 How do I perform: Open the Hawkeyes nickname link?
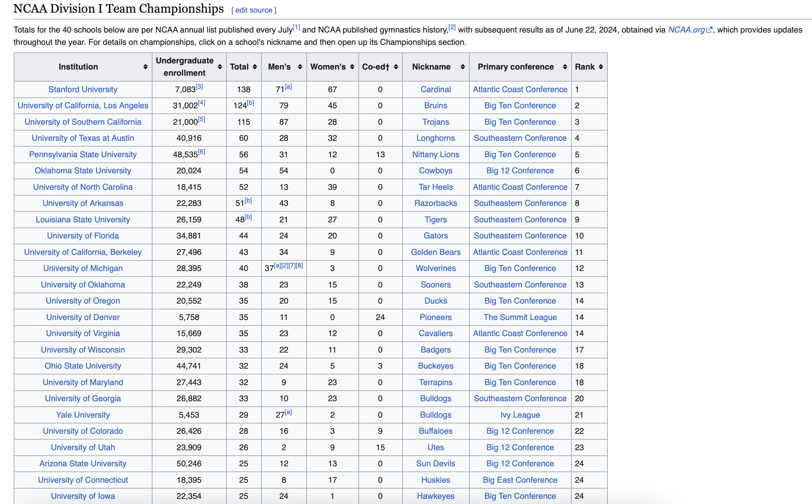click(x=436, y=496)
